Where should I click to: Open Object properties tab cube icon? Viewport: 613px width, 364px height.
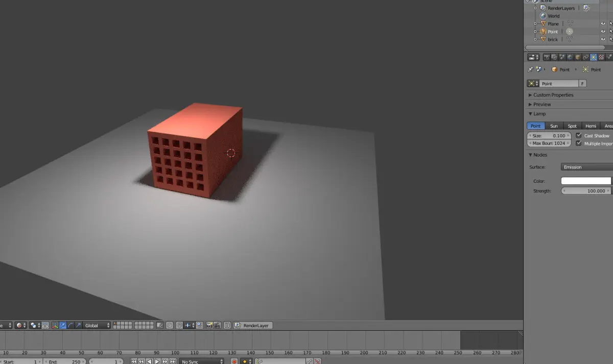[x=578, y=57]
